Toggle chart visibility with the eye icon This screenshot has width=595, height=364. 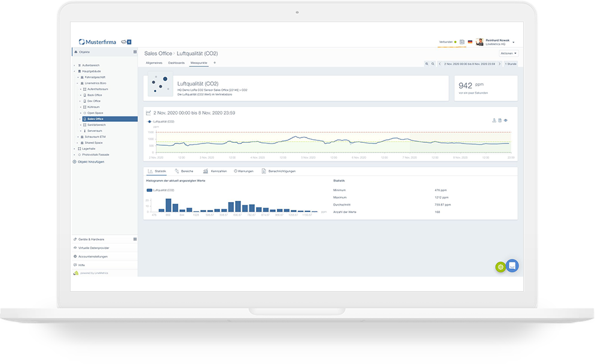pyautogui.click(x=506, y=120)
